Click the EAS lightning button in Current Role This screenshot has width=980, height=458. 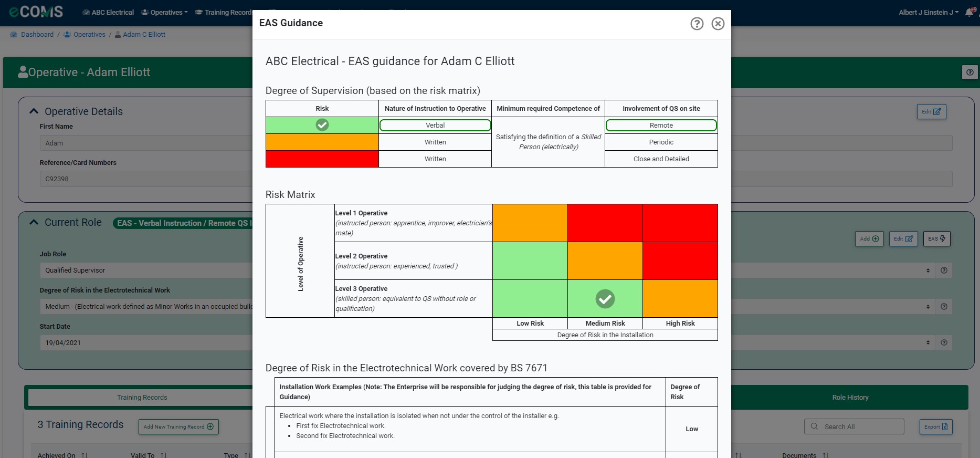pos(936,238)
